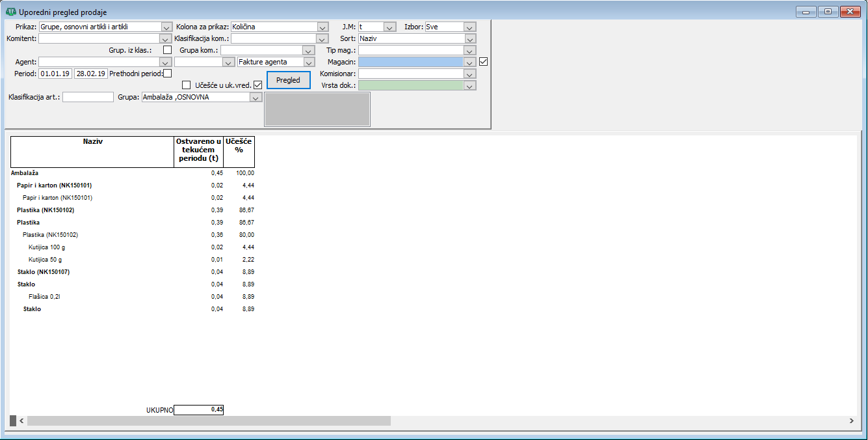Open the Sort dropdown showing Naziv
The image size is (868, 440).
click(x=471, y=39)
